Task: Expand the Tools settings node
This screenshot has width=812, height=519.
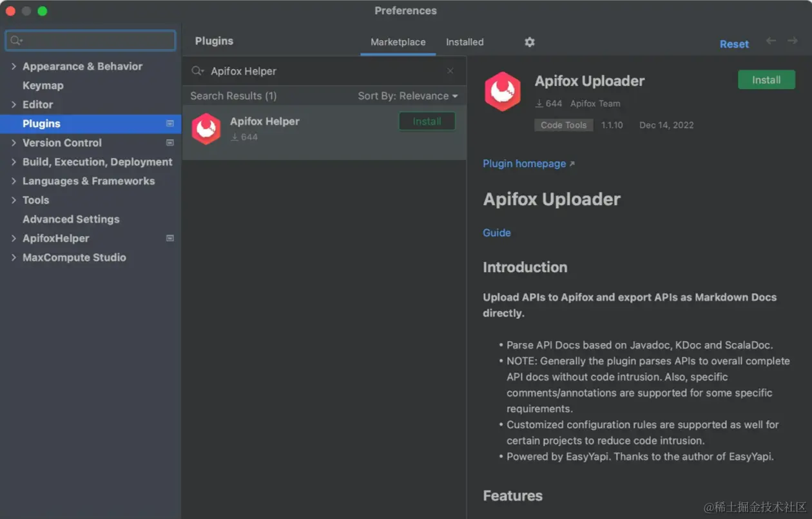Action: click(14, 200)
